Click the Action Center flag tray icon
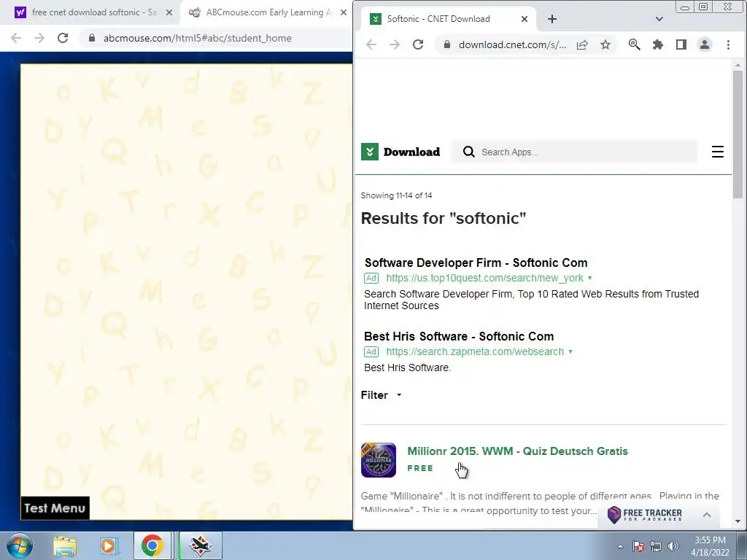Image resolution: width=747 pixels, height=560 pixels. pyautogui.click(x=638, y=546)
